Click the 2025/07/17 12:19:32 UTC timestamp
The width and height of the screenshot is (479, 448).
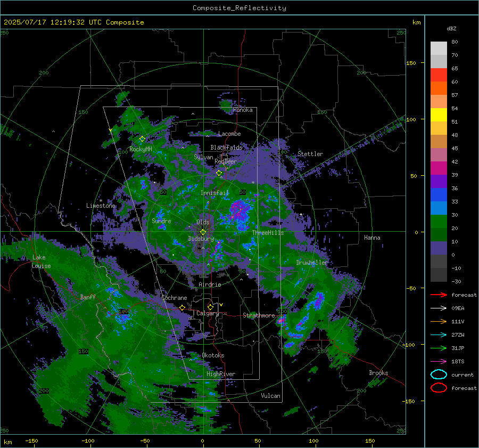coord(73,22)
